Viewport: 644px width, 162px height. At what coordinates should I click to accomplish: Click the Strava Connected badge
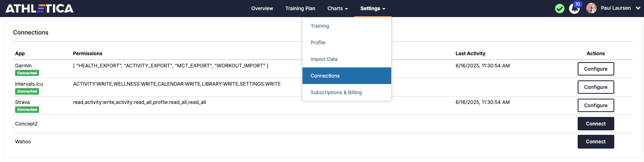point(27,110)
